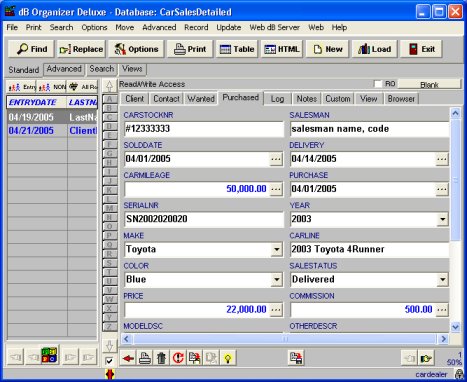The height and width of the screenshot is (382, 467).
Task: Click the alphabet index up arrow
Action: tap(109, 86)
